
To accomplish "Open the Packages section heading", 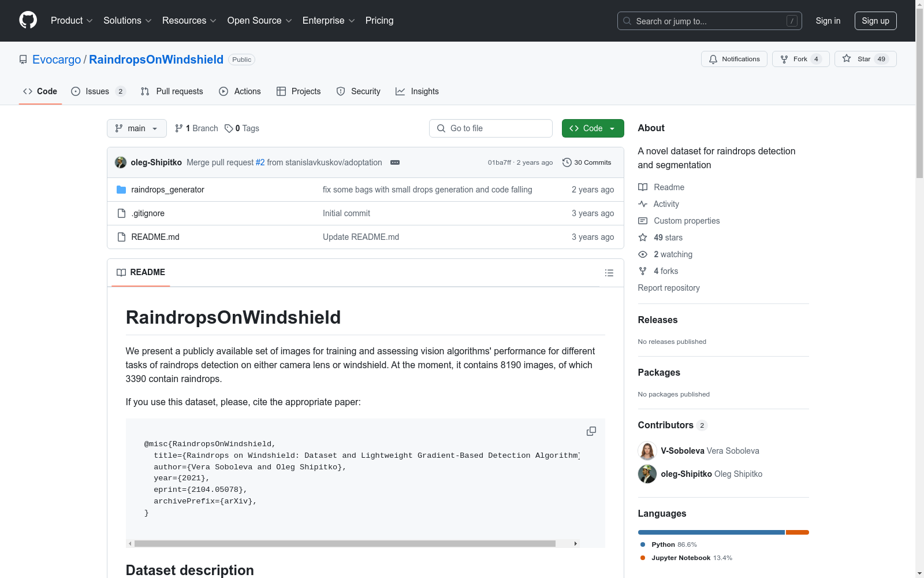I will (x=659, y=373).
